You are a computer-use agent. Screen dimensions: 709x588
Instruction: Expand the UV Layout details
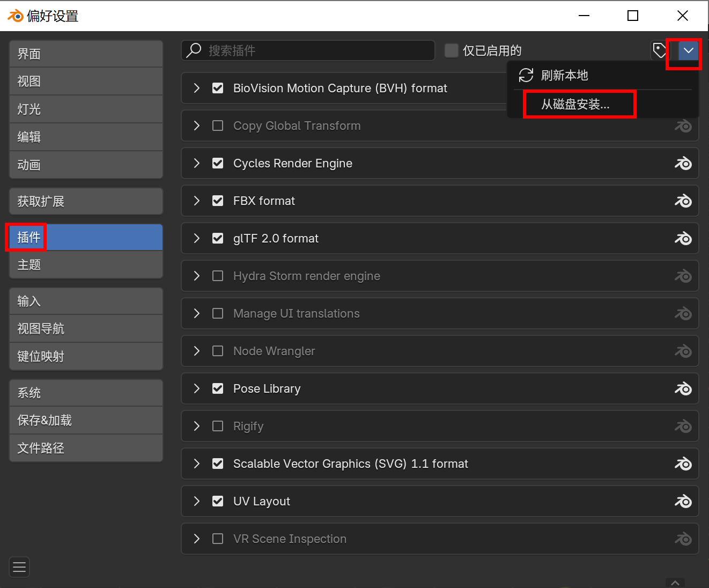pyautogui.click(x=197, y=501)
